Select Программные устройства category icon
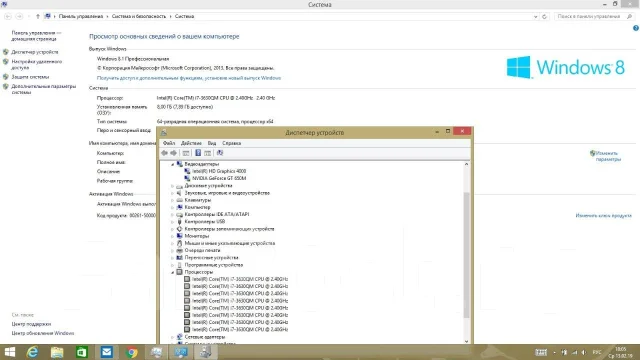Viewport: 640px width, 360px height. pos(179,265)
